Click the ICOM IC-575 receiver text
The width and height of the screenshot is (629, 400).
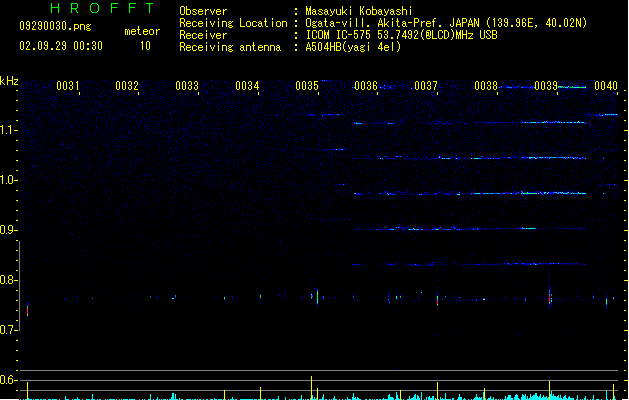[401, 35]
